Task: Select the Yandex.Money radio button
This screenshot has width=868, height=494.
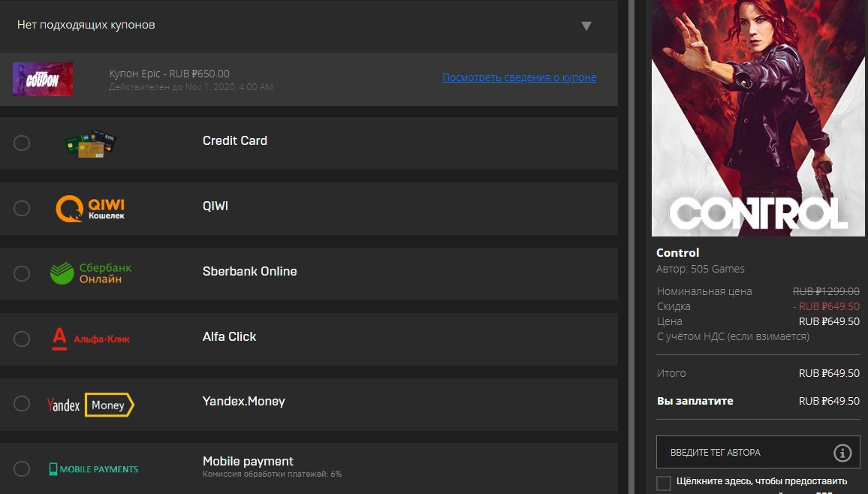Action: tap(22, 403)
